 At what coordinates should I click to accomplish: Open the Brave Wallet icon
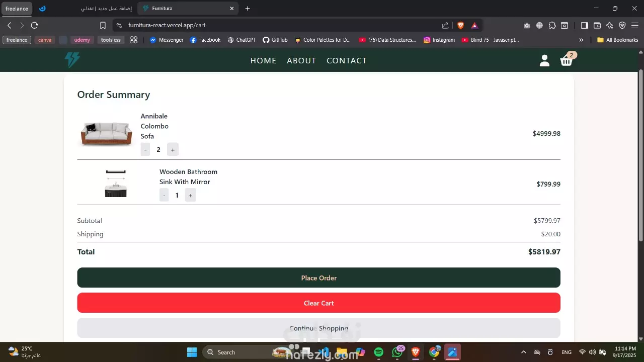click(x=597, y=25)
